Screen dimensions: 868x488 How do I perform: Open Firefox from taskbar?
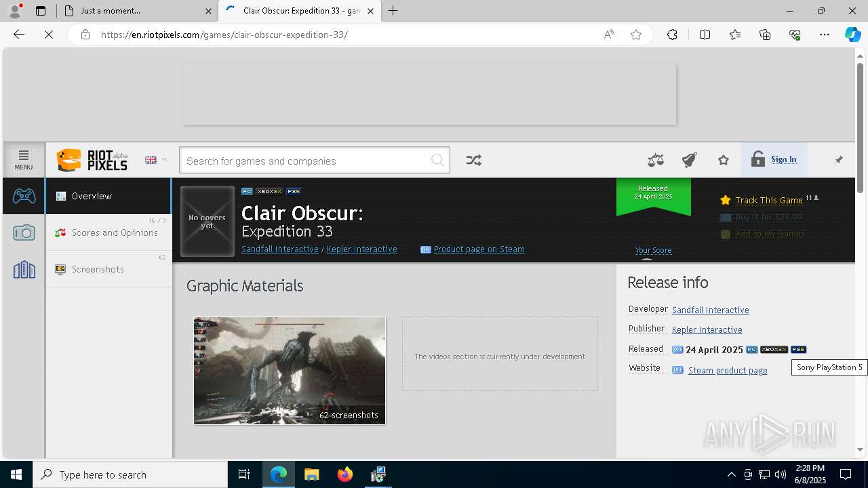(x=345, y=474)
